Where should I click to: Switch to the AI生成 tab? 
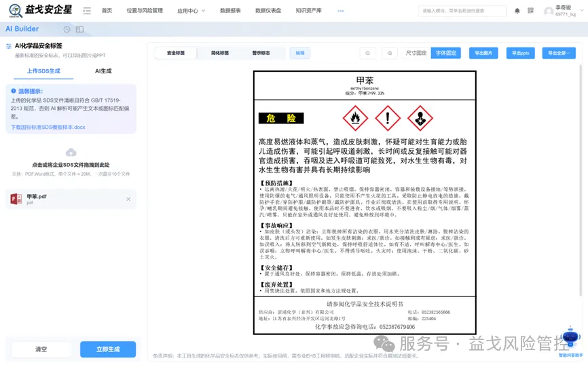tap(103, 71)
